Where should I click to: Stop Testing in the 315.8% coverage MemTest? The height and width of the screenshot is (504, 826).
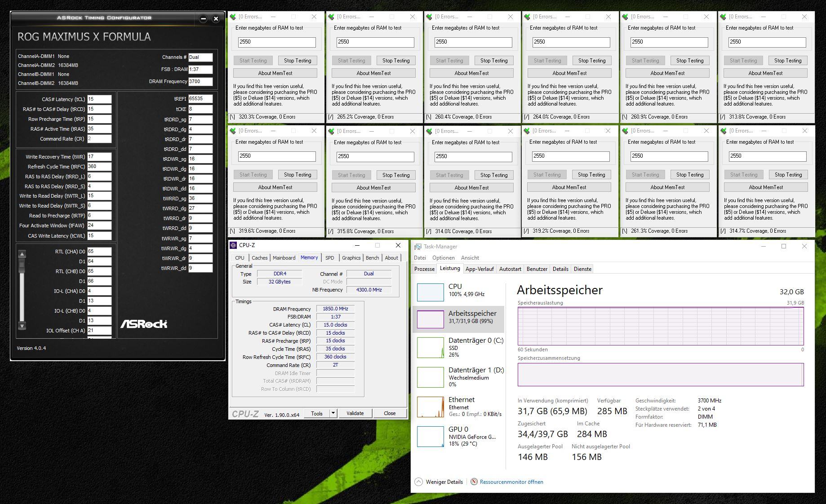coord(396,175)
